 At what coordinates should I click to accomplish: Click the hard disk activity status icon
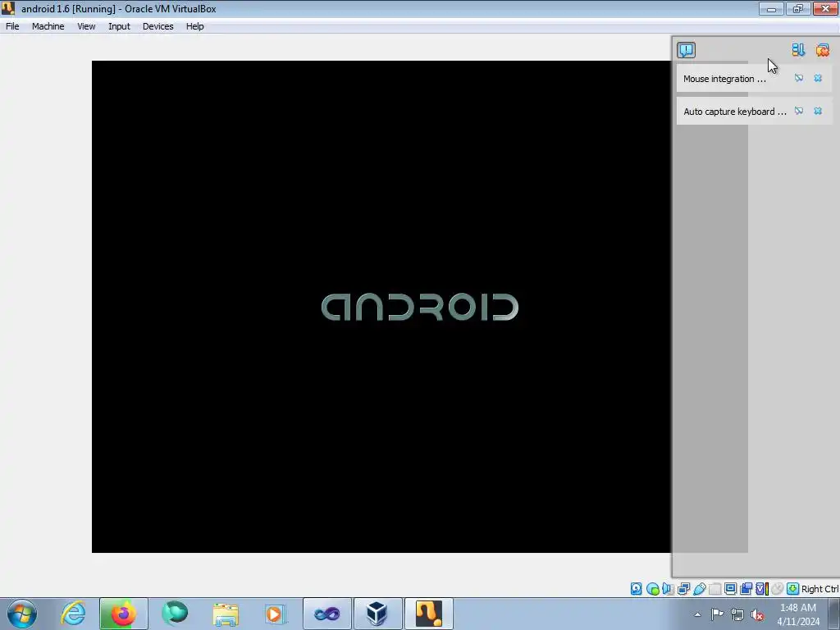pyautogui.click(x=636, y=589)
